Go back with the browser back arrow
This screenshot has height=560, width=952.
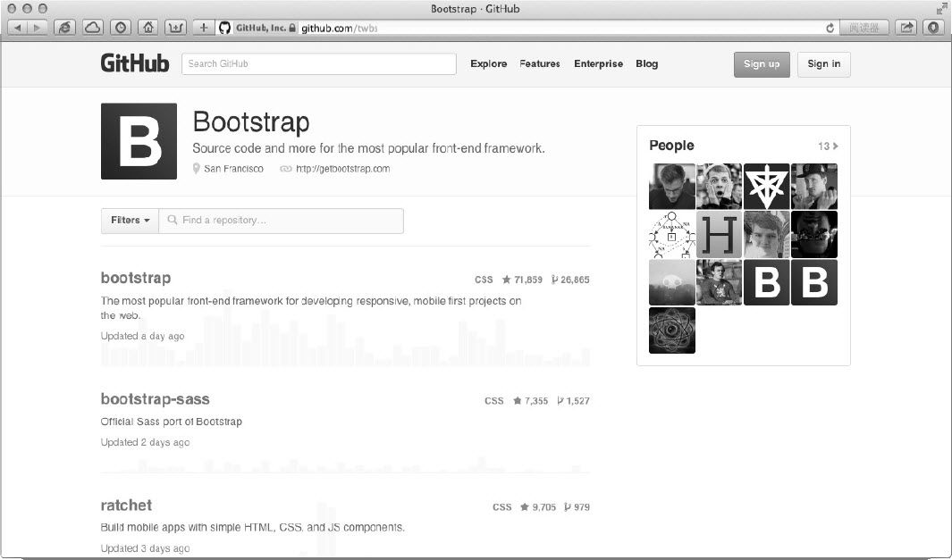click(18, 28)
